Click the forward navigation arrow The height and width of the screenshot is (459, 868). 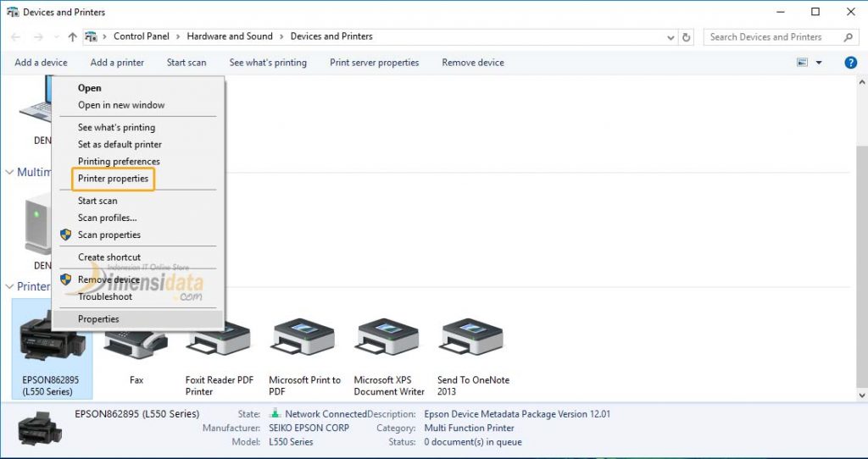click(38, 37)
